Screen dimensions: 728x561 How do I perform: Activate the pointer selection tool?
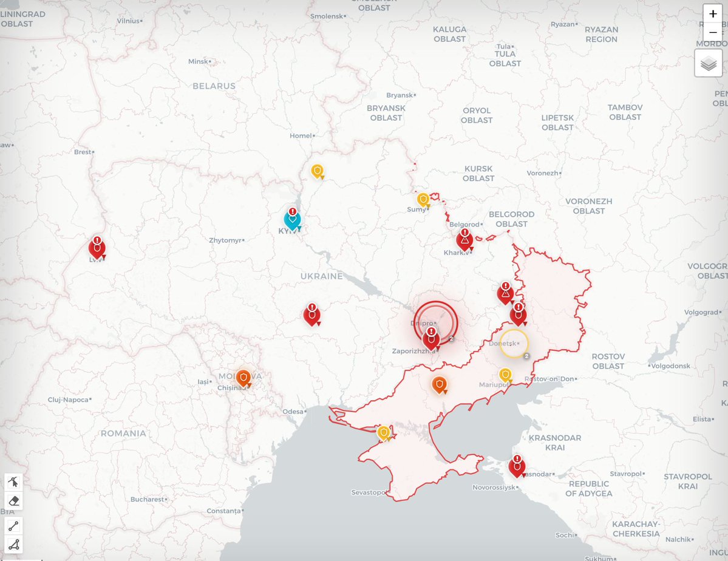point(13,482)
